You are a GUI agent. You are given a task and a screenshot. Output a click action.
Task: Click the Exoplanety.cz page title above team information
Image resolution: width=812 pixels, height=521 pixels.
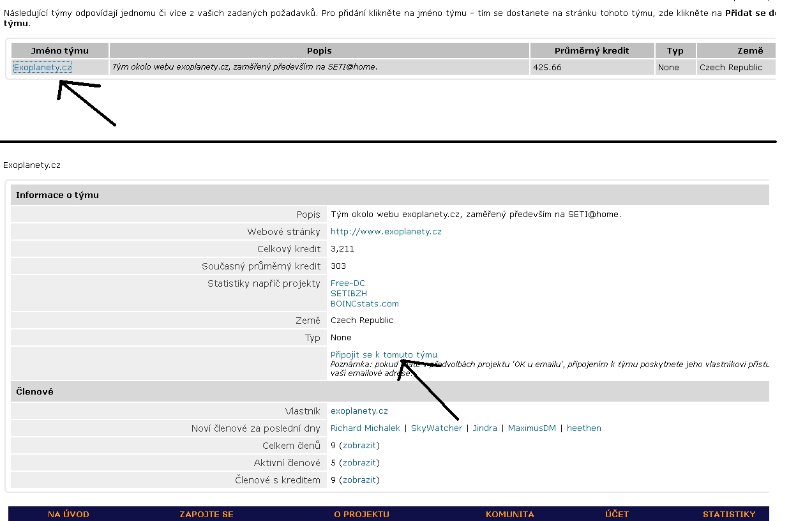tap(32, 165)
